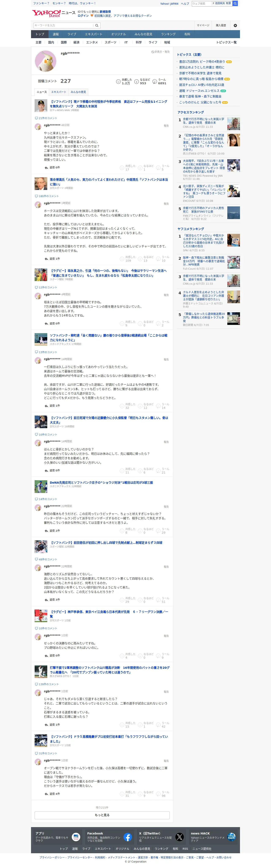The width and height of the screenshot is (271, 868).
Task: Click 報告 on the 46分前 comment
Action: (166, 126)
